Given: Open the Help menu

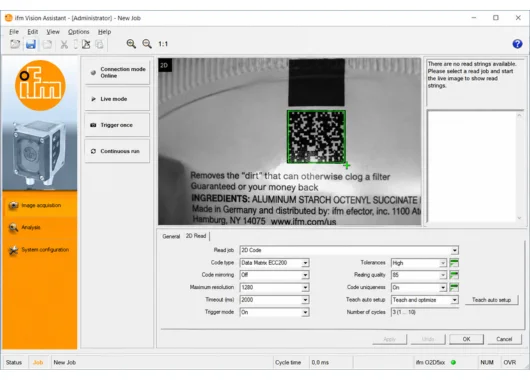Looking at the screenshot, I should click(104, 32).
